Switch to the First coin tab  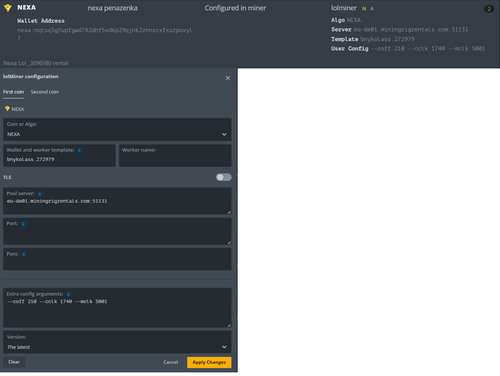(x=13, y=92)
